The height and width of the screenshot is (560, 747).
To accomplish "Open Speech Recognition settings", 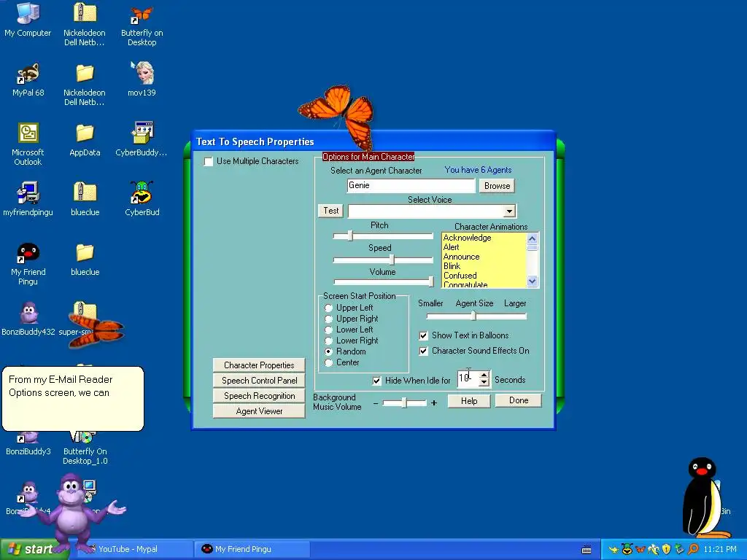I will click(259, 396).
